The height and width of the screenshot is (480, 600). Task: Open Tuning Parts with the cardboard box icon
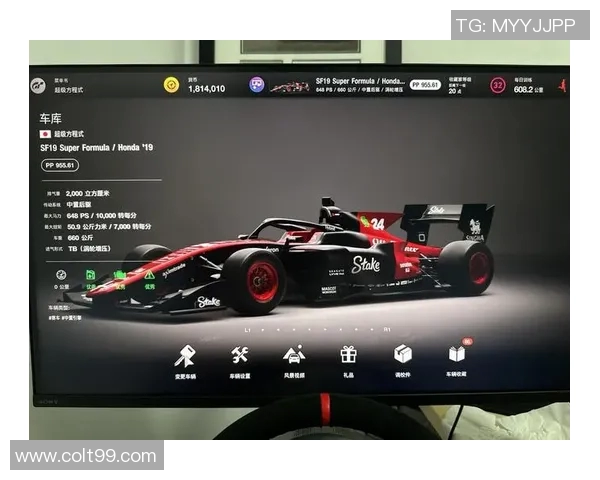pyautogui.click(x=403, y=360)
